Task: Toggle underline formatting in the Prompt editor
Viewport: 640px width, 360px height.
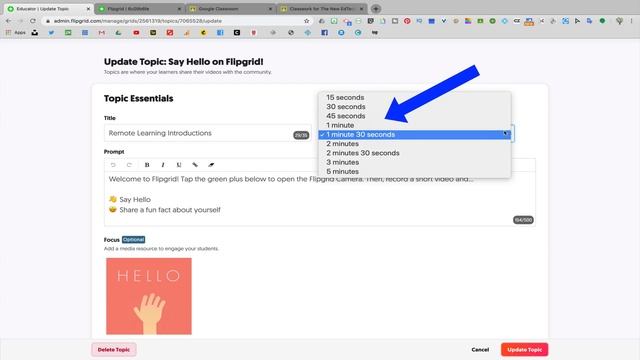Action: (x=179, y=165)
